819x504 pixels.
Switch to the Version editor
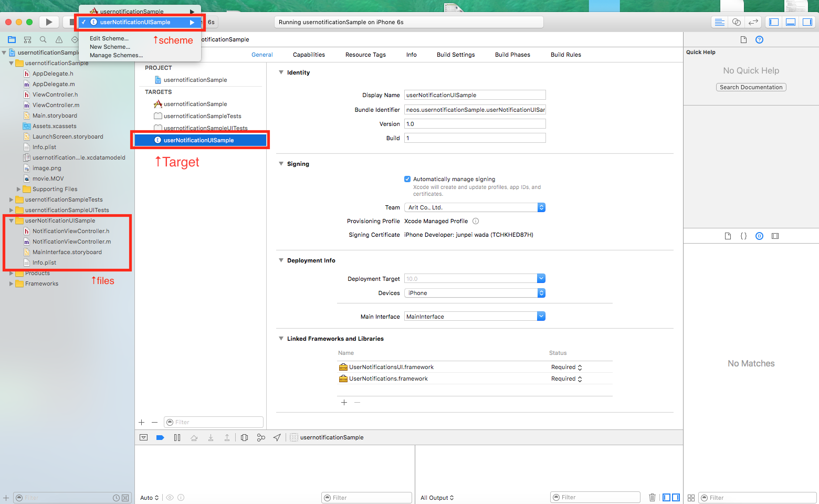pyautogui.click(x=753, y=22)
